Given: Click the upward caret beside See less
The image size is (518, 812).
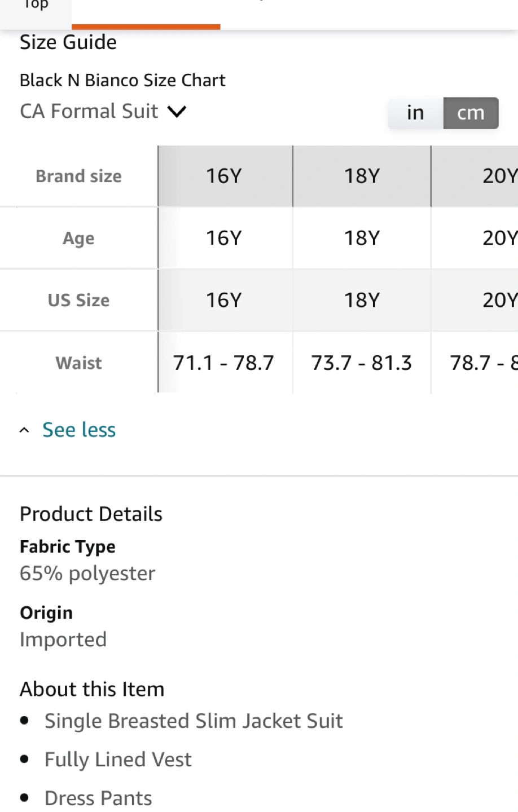Looking at the screenshot, I should (24, 430).
